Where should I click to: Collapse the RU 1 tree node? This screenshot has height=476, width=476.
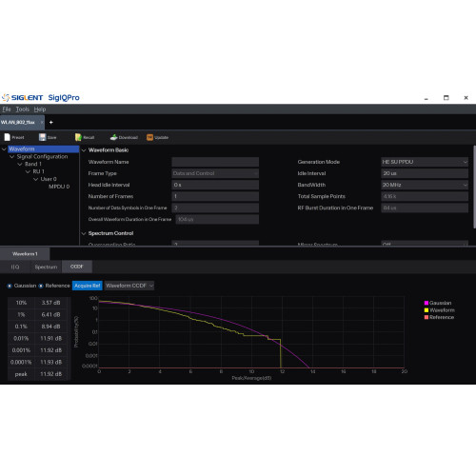(x=28, y=171)
